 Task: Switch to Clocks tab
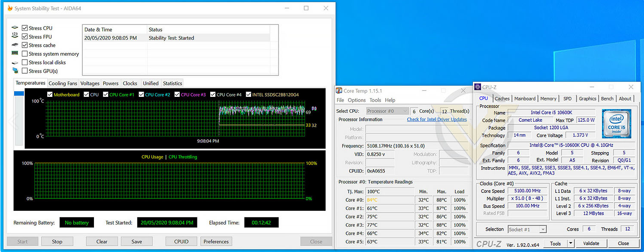tap(130, 84)
